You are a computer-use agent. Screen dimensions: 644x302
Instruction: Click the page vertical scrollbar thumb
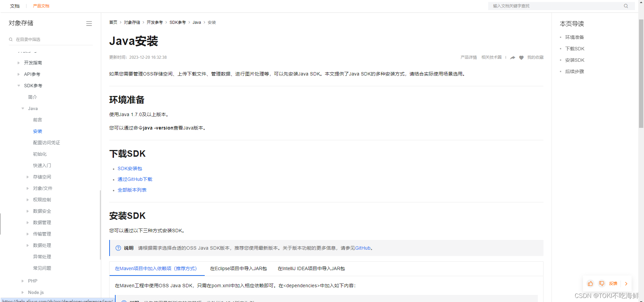click(641, 73)
